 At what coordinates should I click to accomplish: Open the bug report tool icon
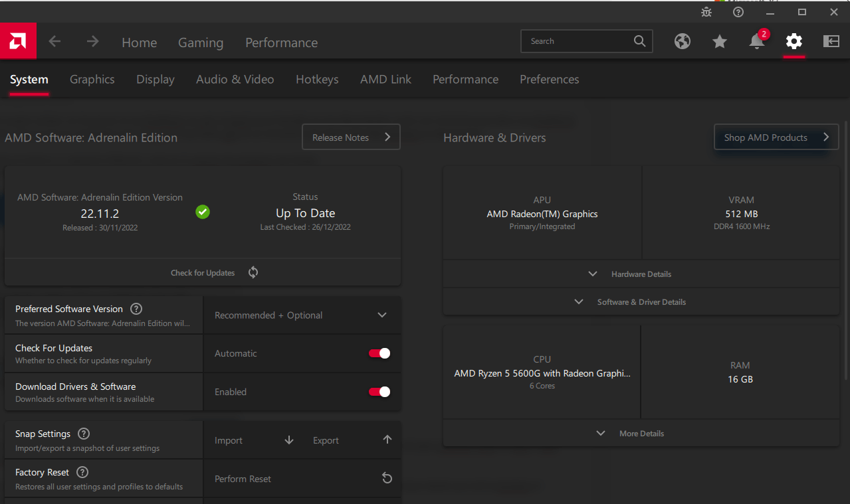click(706, 12)
